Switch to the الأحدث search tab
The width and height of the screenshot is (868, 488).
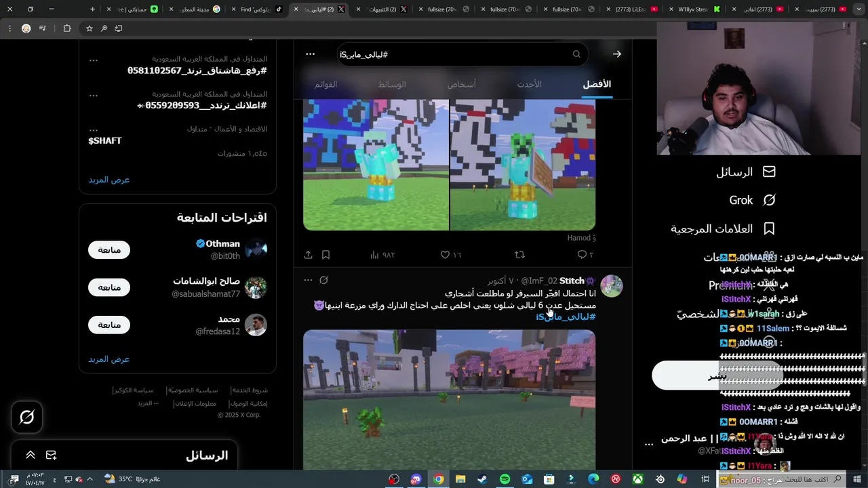529,84
